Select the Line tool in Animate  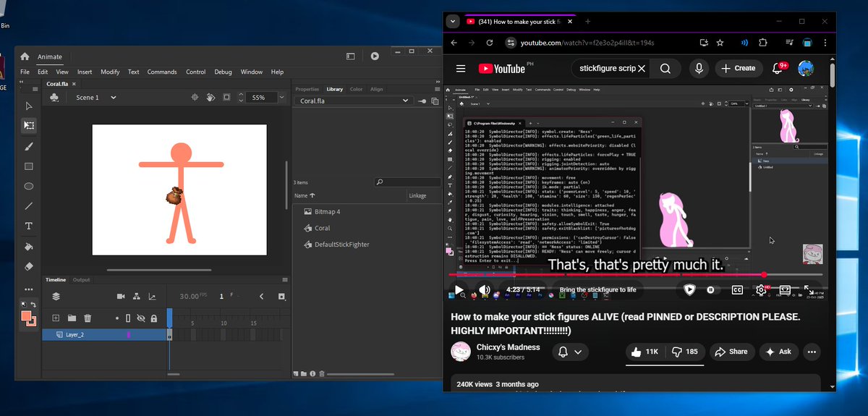pos(29,206)
